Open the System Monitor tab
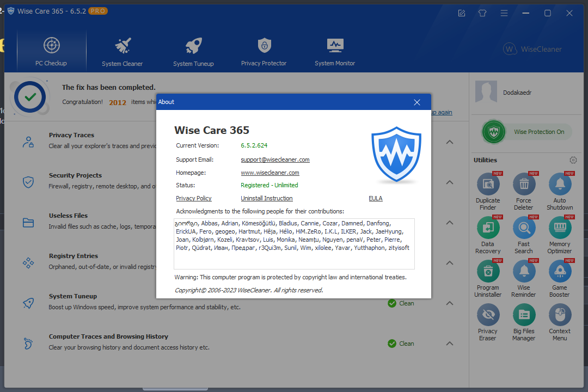 [x=335, y=51]
